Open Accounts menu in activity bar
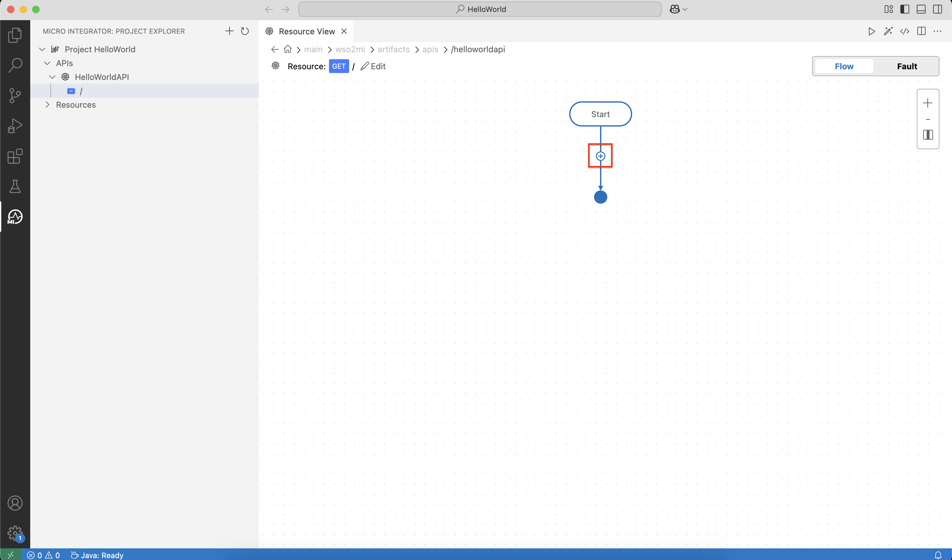This screenshot has height=560, width=952. click(15, 503)
